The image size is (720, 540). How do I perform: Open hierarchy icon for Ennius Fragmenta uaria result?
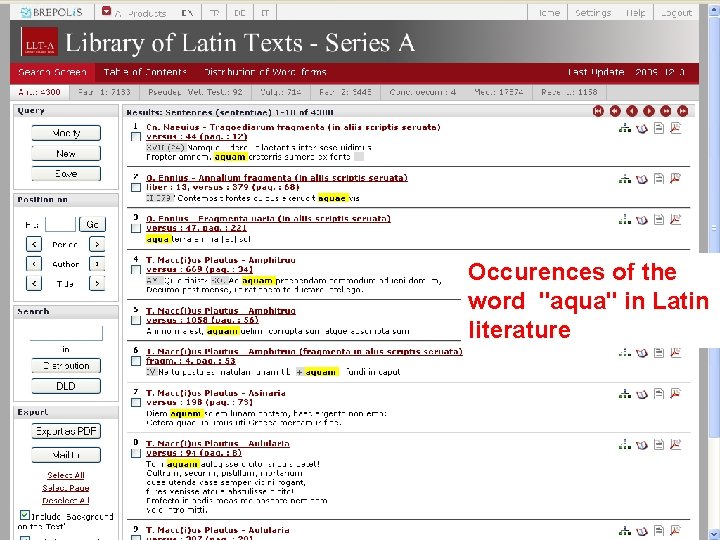click(x=625, y=219)
